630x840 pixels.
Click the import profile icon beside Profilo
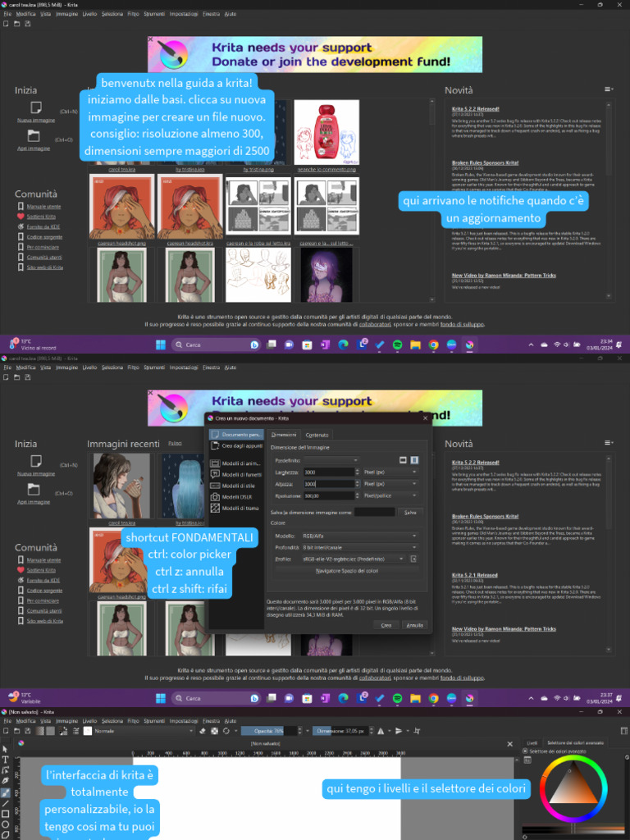[x=413, y=559]
